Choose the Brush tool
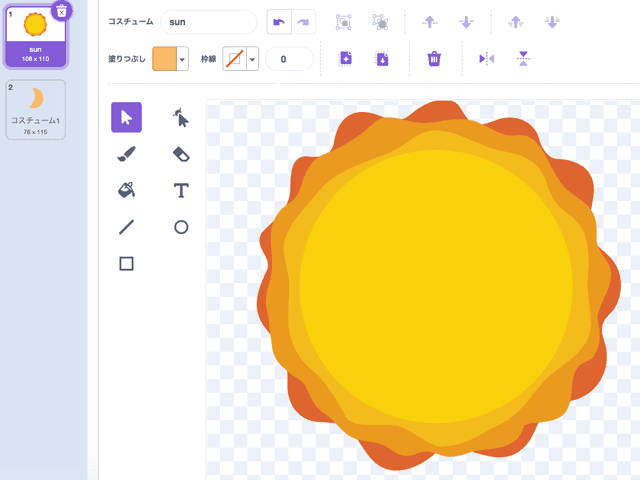The image size is (640, 480). [126, 154]
